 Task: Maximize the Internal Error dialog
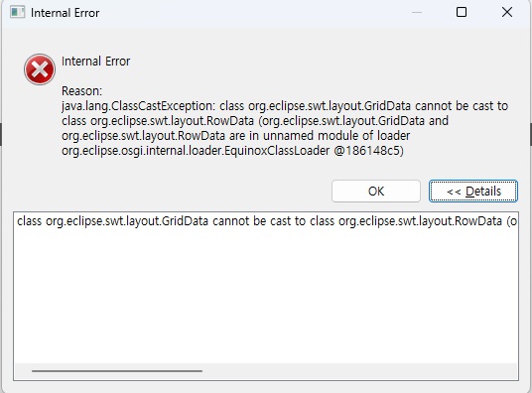point(462,12)
